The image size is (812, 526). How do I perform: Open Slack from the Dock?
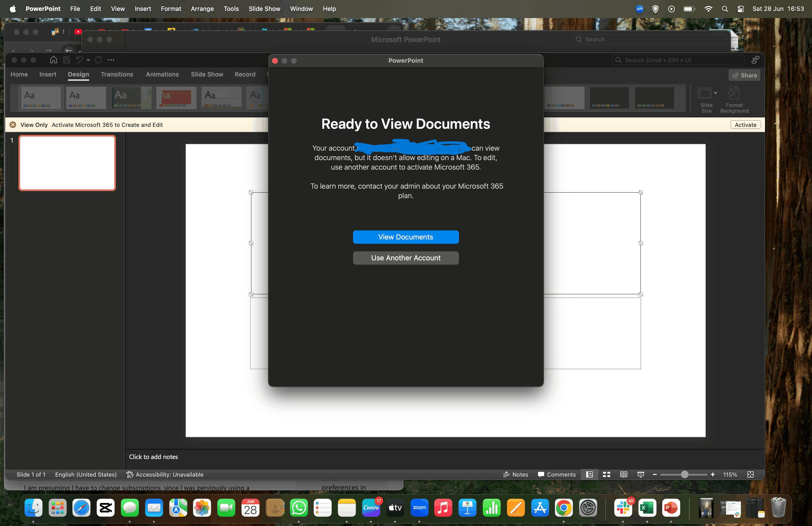(623, 507)
